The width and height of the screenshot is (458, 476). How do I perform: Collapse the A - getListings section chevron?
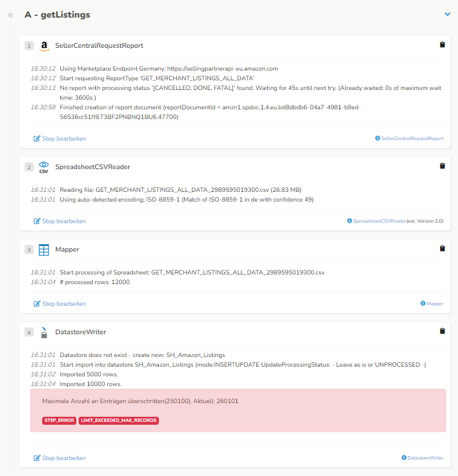447,14
